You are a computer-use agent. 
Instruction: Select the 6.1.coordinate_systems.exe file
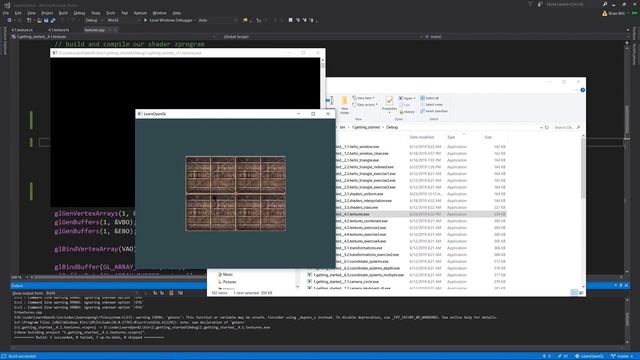(362, 261)
